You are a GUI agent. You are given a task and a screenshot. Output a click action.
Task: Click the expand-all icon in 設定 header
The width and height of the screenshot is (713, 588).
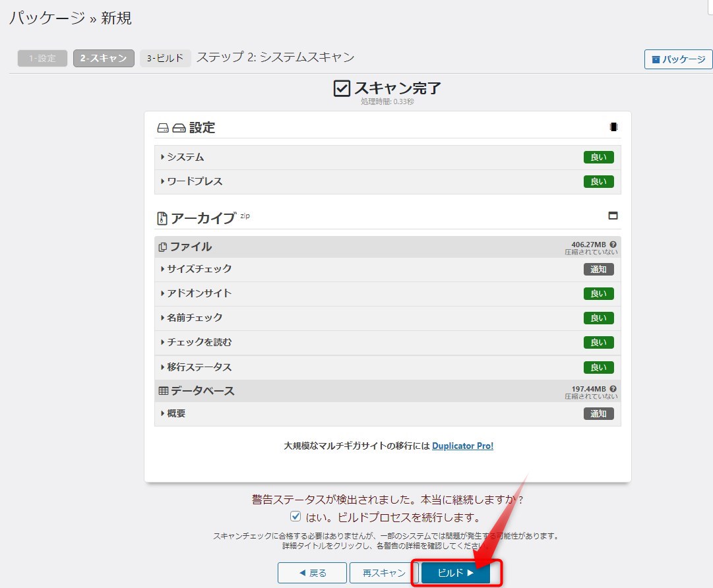(x=613, y=127)
